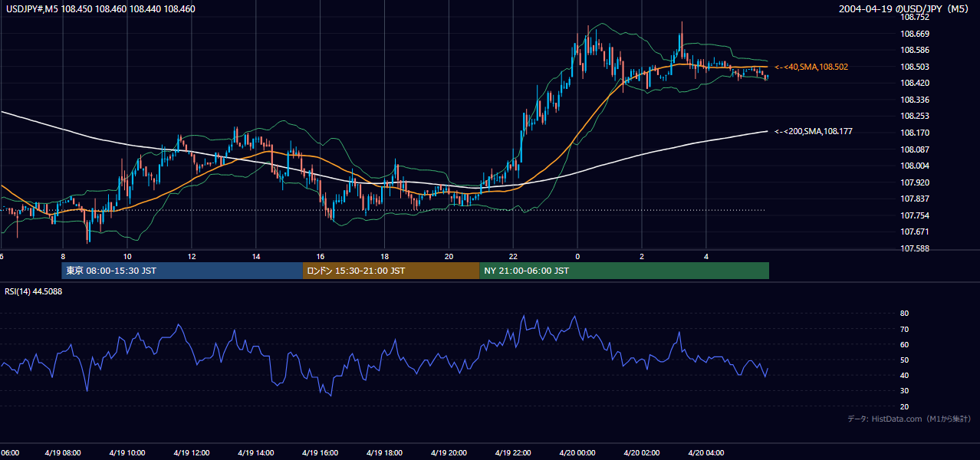Click the 4/19 08:00 time axis label
Viewport: 980px width, 460px height.
coord(62,452)
